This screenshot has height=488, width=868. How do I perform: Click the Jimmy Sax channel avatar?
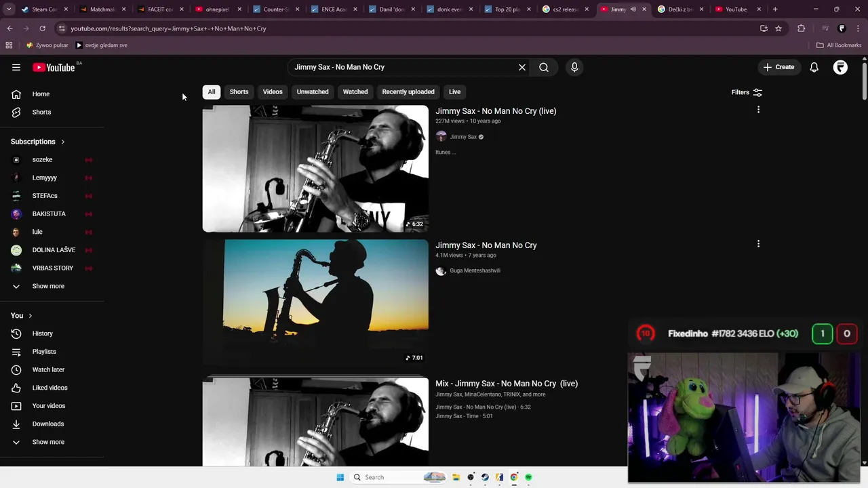click(x=441, y=136)
